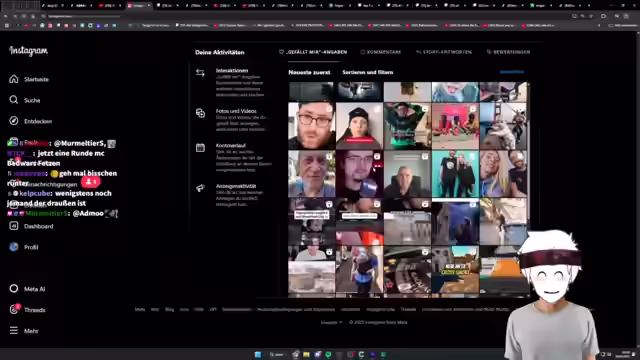
Task: Open Startseite home icon in sidebar
Action: click(x=14, y=79)
